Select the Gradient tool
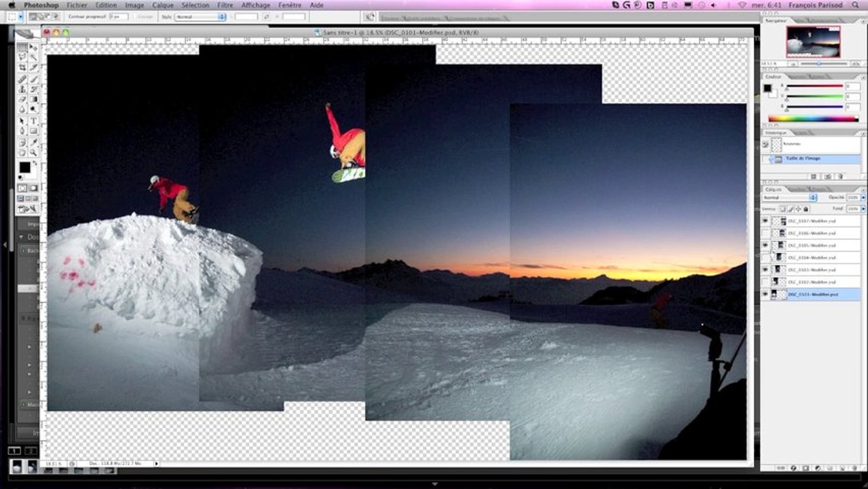Viewport: 868px width, 489px height. click(34, 99)
